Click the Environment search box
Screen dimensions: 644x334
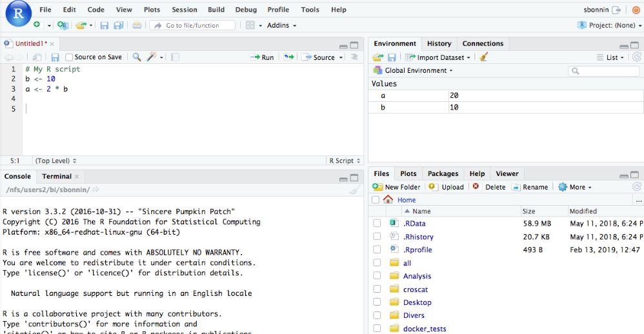point(604,71)
